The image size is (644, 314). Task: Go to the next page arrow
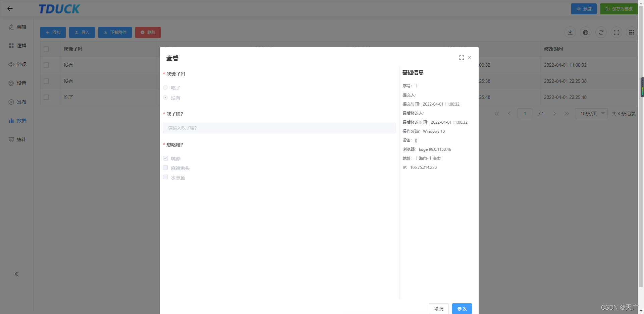[554, 114]
